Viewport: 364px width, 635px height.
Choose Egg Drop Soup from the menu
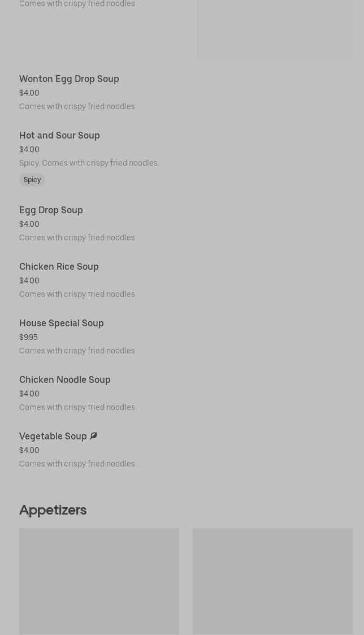tap(51, 210)
